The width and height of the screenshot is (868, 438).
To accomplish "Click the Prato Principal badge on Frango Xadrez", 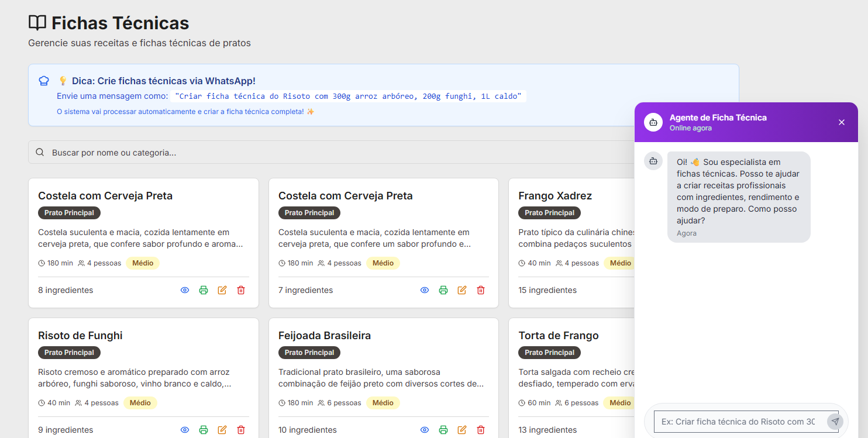I will click(x=549, y=212).
